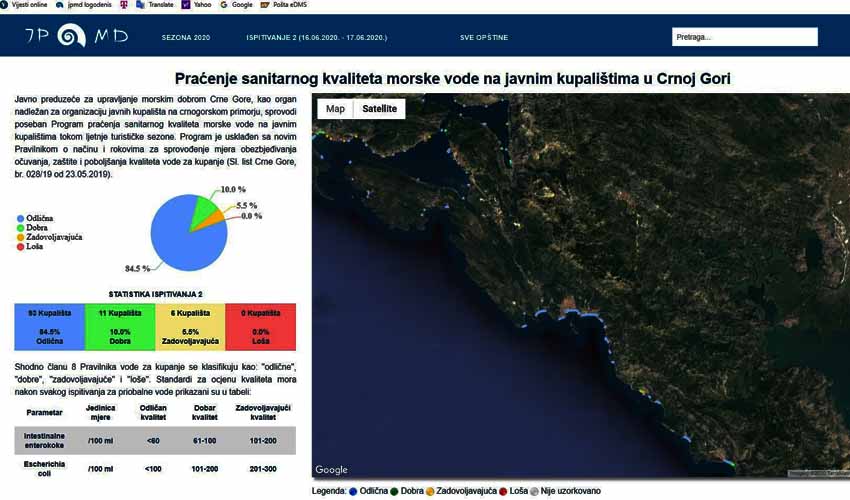This screenshot has width=850, height=500.
Task: Open the jpmd logodenis bookmark
Action: [84, 4]
